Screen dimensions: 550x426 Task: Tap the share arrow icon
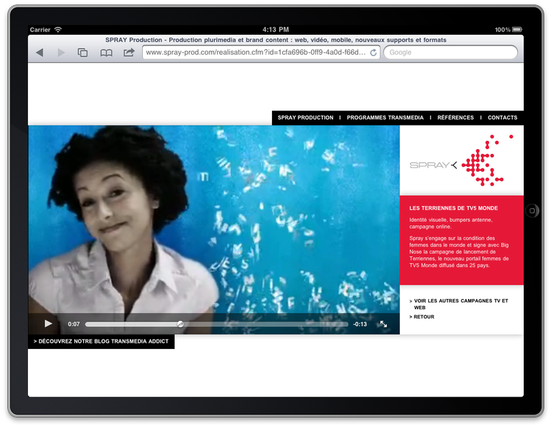click(x=129, y=52)
